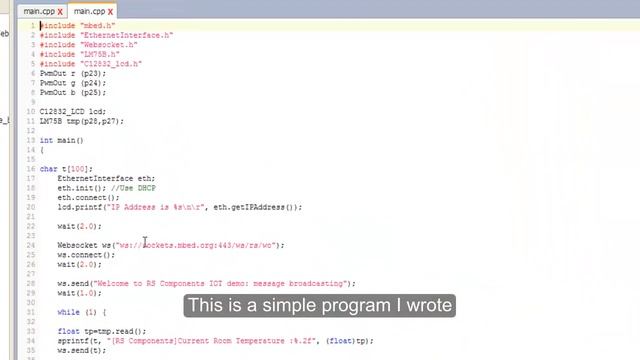Click the 'while (1) {' line
The image size is (640, 360).
82,312
